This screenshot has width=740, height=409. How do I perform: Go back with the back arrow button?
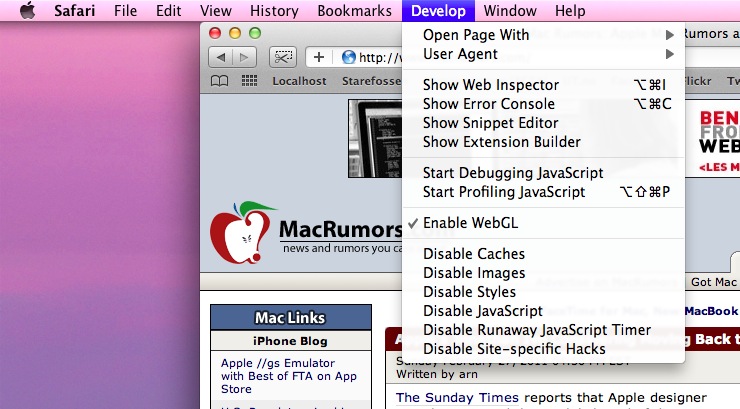(x=220, y=58)
